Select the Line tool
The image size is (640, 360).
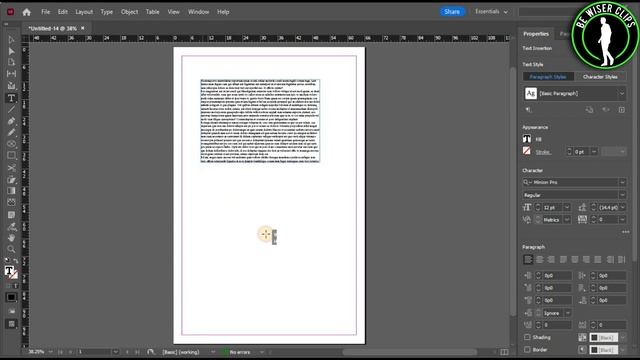coord(11,109)
